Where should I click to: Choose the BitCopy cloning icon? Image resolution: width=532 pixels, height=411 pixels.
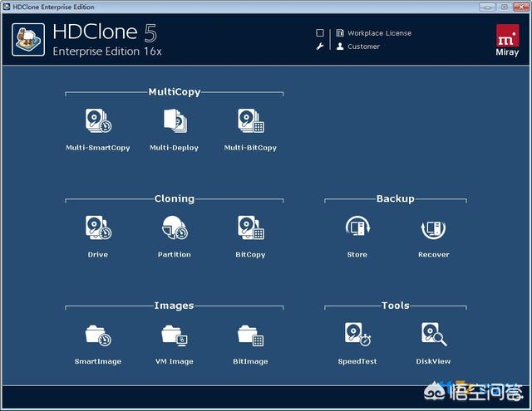tap(251, 228)
